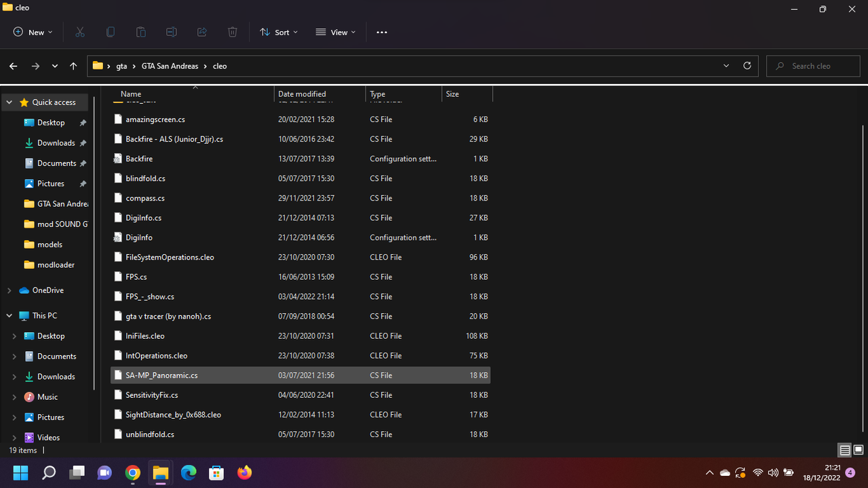Go up one folder level arrow

[x=73, y=66]
